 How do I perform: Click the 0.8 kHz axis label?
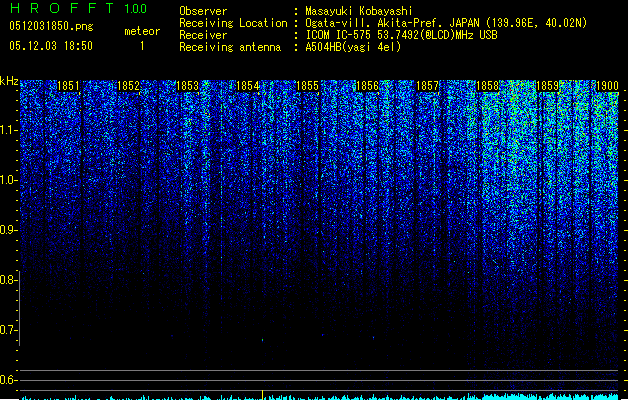click(8, 280)
